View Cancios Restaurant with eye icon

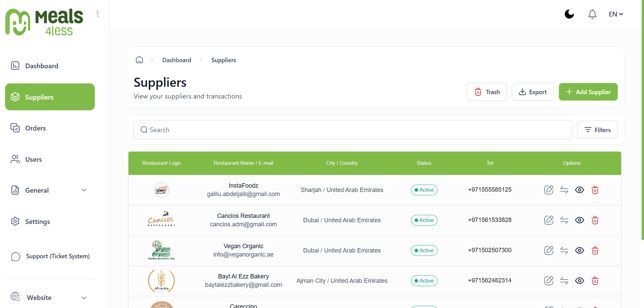pyautogui.click(x=580, y=220)
